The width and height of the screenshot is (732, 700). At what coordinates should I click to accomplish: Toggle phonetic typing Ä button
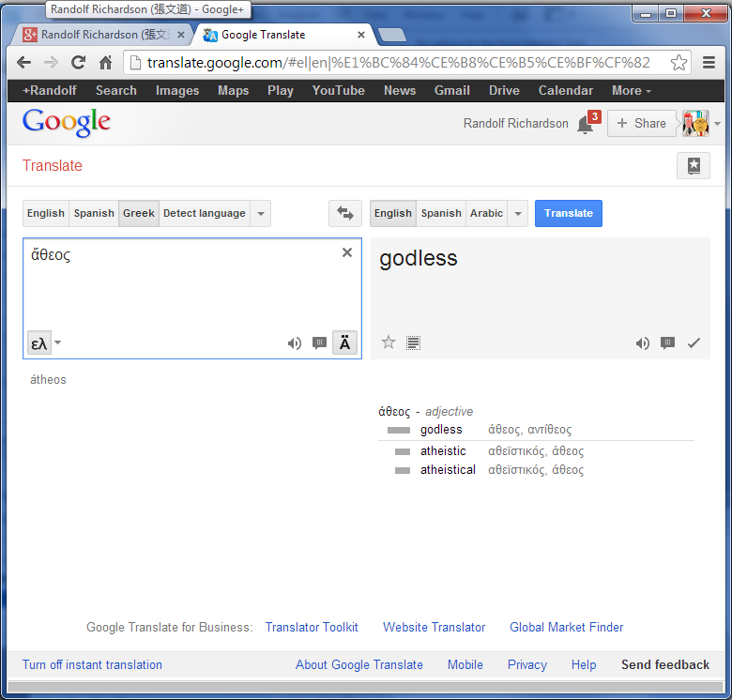tap(344, 343)
